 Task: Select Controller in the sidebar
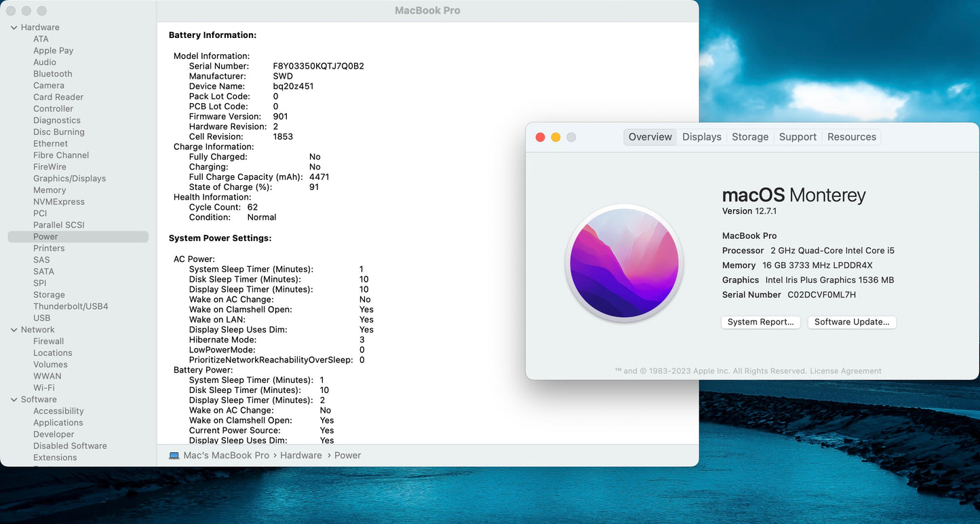(54, 109)
